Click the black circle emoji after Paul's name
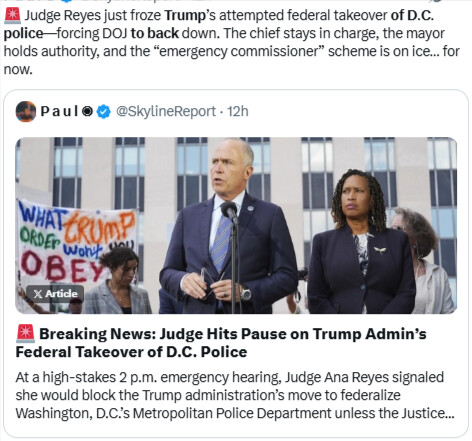472x441 pixels. [87, 111]
